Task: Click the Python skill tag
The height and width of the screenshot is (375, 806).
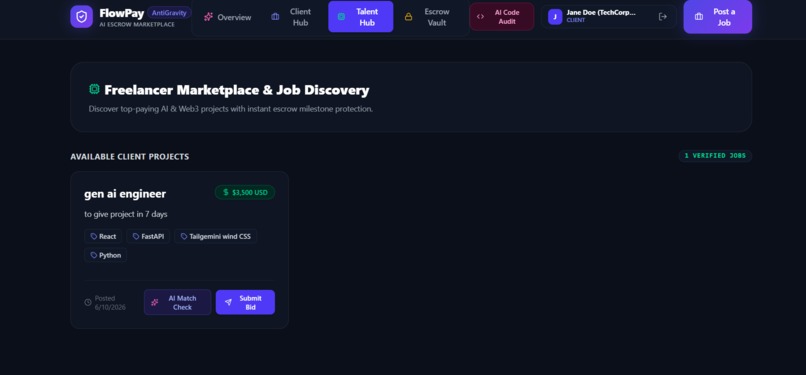Action: [105, 255]
